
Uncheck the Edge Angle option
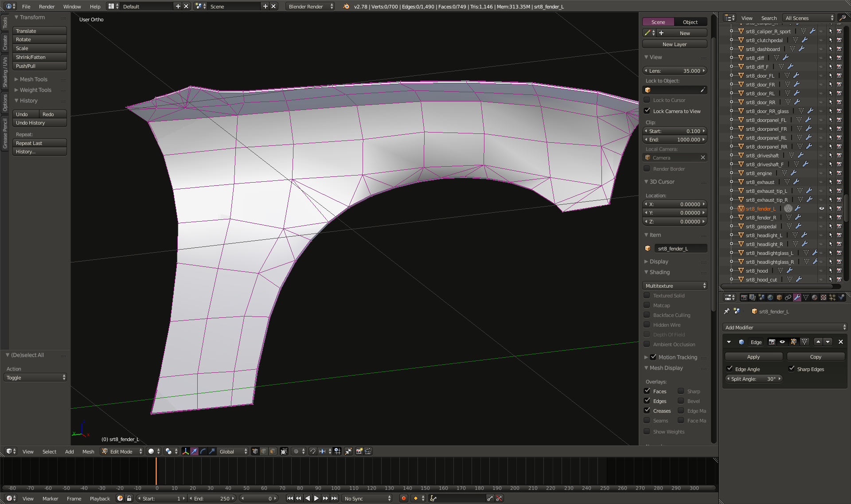(x=730, y=368)
